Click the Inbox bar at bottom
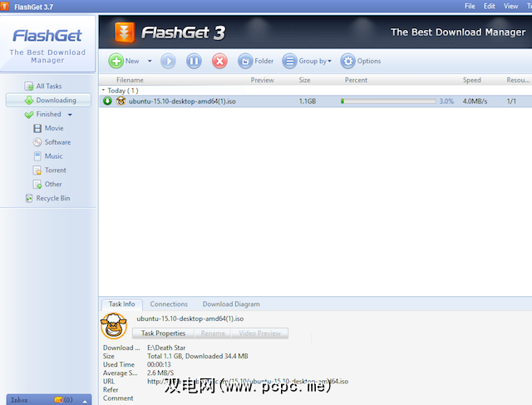The image size is (532, 405). (49, 399)
